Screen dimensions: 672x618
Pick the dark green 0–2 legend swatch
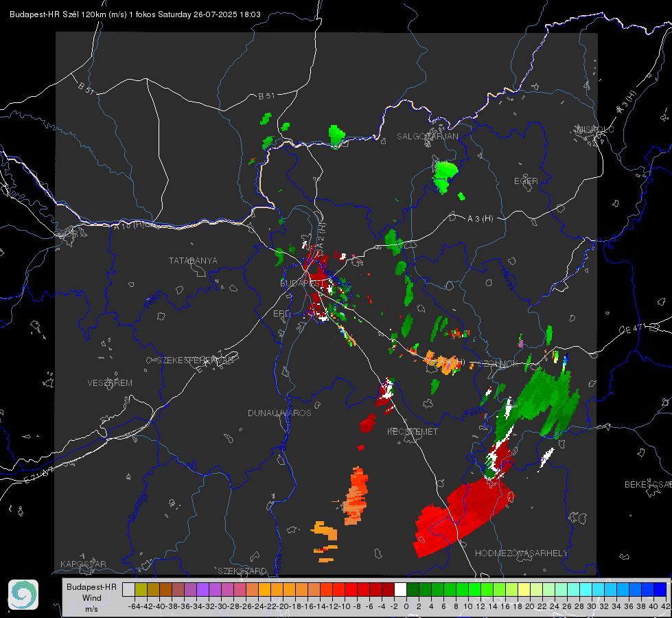click(x=413, y=590)
